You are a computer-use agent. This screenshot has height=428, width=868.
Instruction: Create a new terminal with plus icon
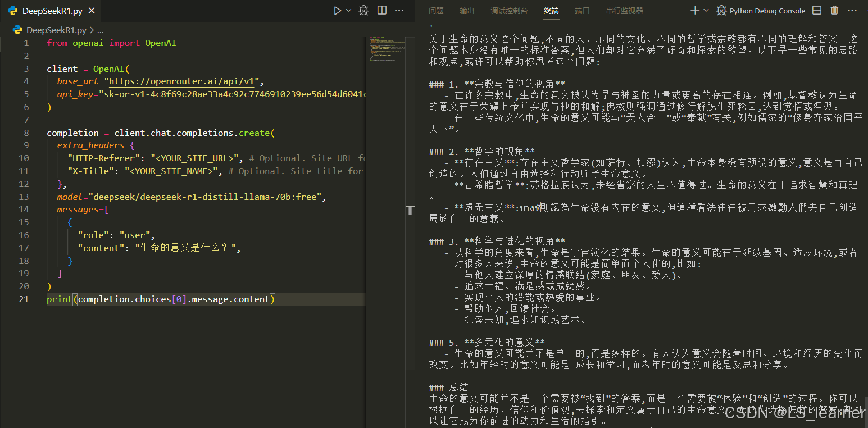tap(695, 11)
